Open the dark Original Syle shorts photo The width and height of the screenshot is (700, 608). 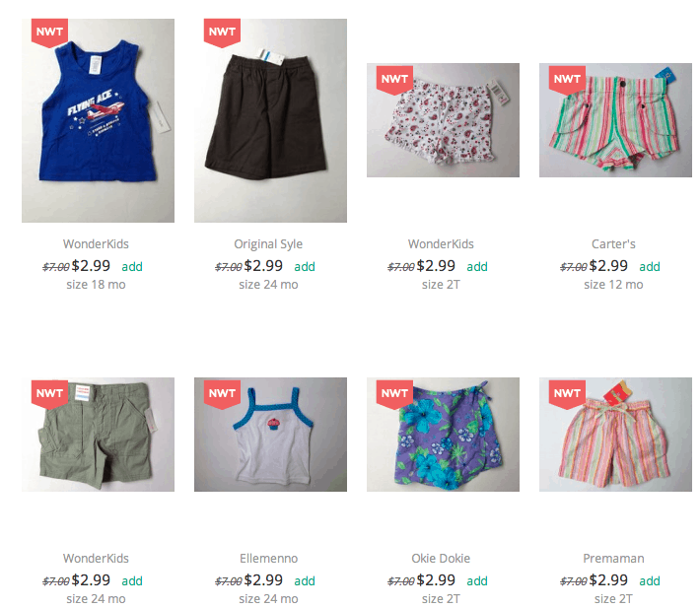click(x=270, y=120)
